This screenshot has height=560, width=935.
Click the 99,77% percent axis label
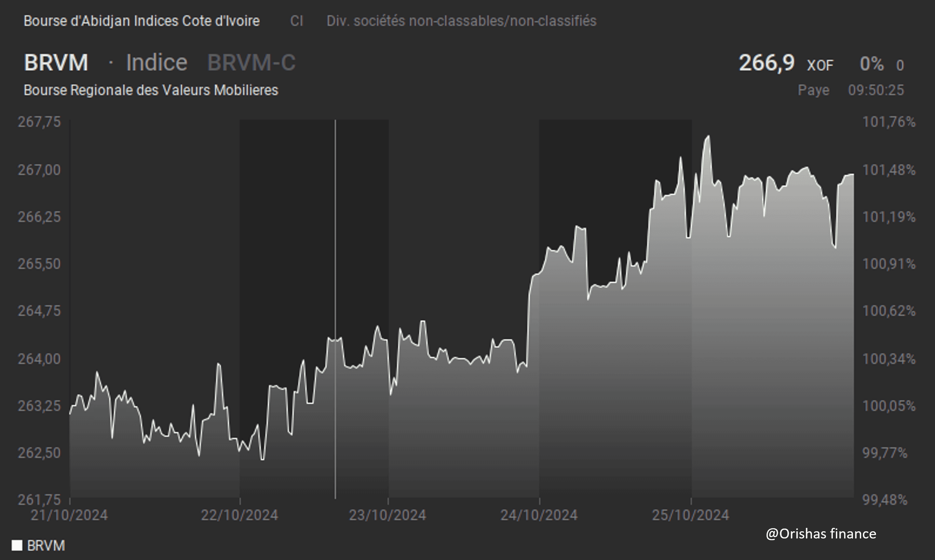point(885,452)
